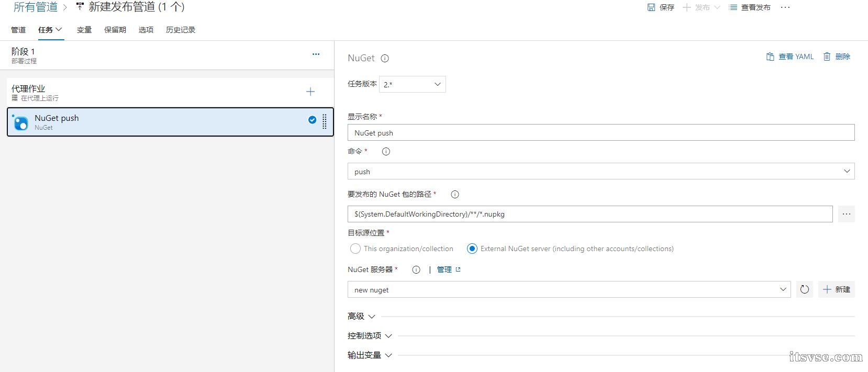Expand the 控制选项 section
This screenshot has width=868, height=372.
(x=370, y=336)
